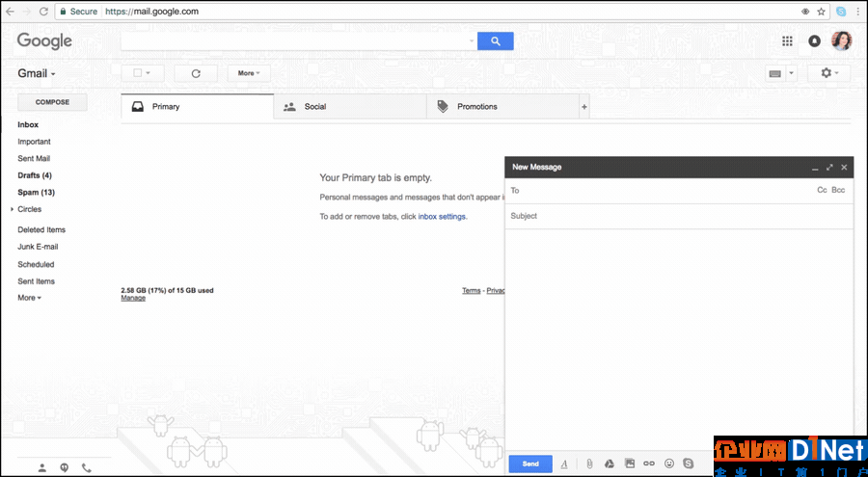Open Sent Items label
868x477 pixels.
point(36,281)
